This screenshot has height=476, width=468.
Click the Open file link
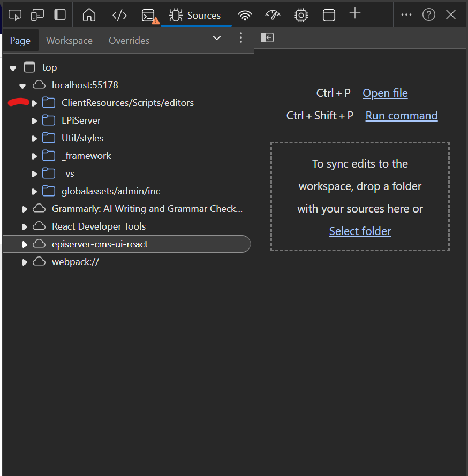point(385,93)
